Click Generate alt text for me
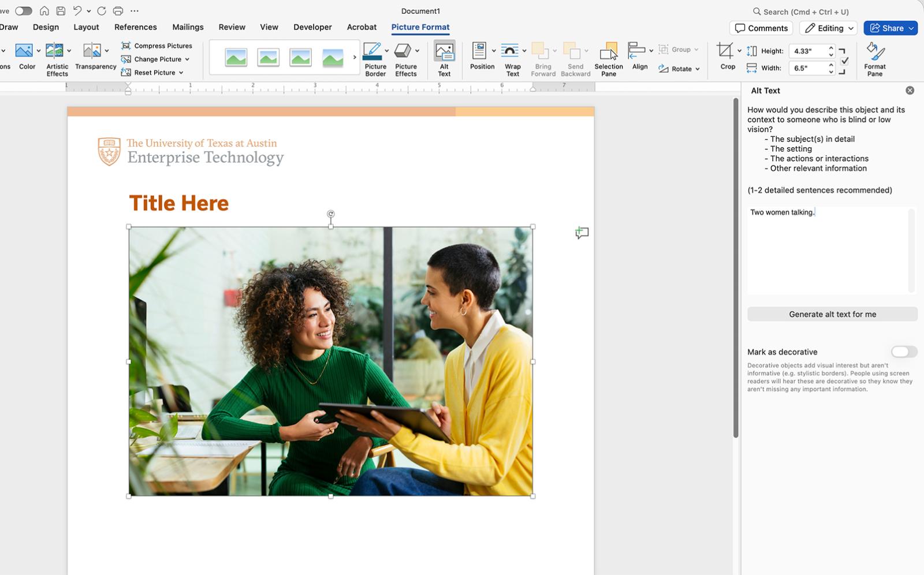 click(x=832, y=314)
